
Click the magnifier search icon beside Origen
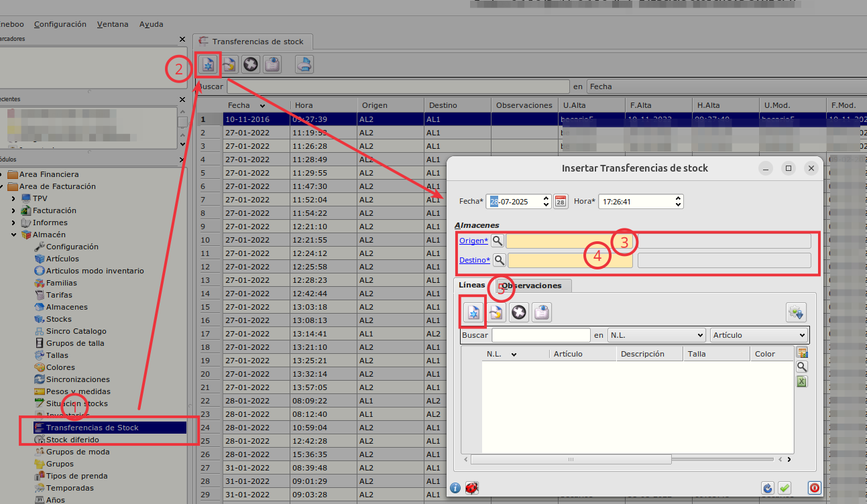pos(498,241)
